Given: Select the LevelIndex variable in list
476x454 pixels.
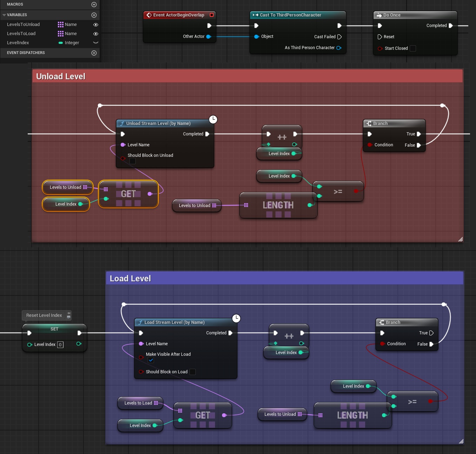Looking at the screenshot, I should pyautogui.click(x=18, y=43).
